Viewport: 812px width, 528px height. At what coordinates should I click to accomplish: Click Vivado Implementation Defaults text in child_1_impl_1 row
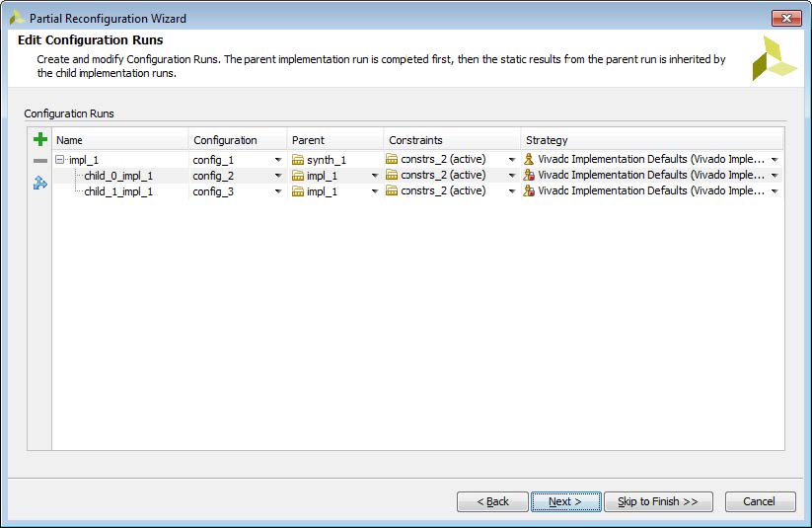coord(651,190)
